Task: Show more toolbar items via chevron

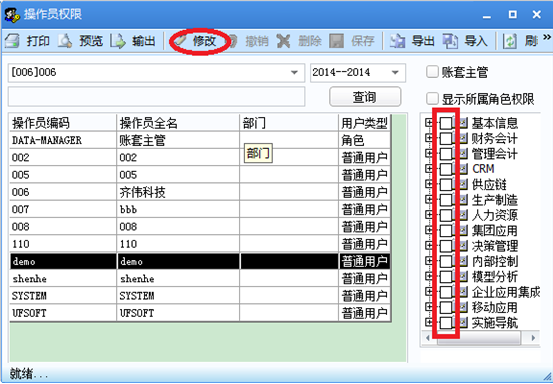Action: (547, 37)
